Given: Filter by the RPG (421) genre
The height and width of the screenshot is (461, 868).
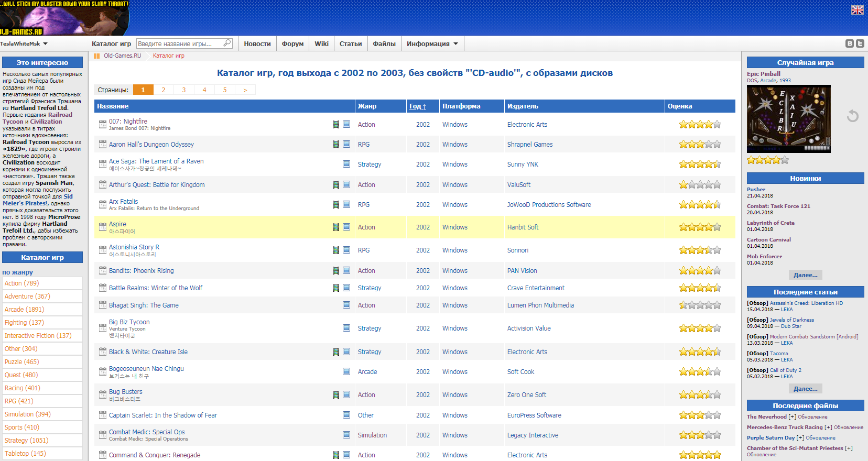Looking at the screenshot, I should (x=42, y=401).
